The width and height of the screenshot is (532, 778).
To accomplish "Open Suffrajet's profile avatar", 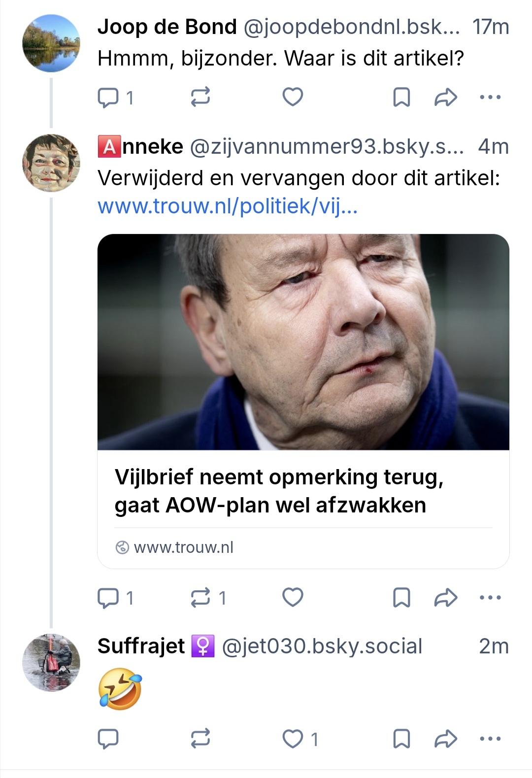I will 51,662.
